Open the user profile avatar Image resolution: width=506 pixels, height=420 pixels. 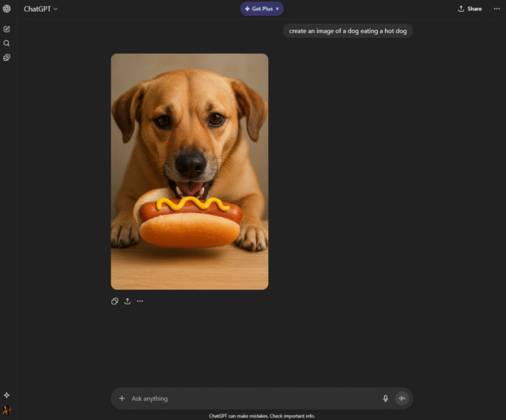point(7,410)
